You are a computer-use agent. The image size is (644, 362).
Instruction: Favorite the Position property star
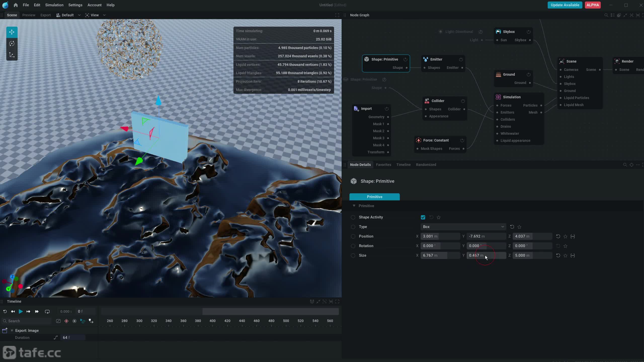click(565, 236)
